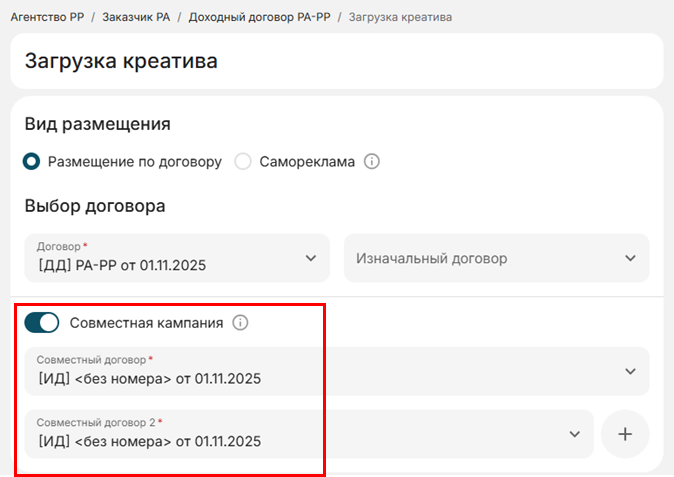
Task: Click the Совместная кампания label text
Action: tap(146, 323)
